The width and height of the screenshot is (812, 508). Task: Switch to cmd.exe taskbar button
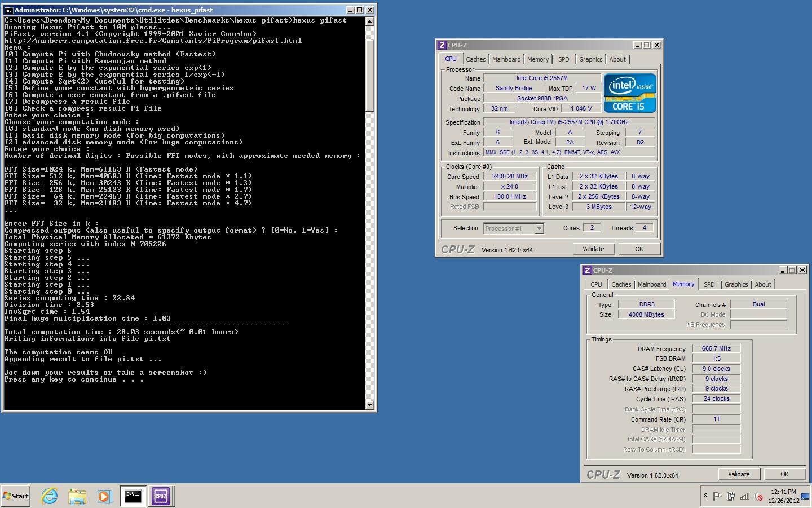coord(133,496)
